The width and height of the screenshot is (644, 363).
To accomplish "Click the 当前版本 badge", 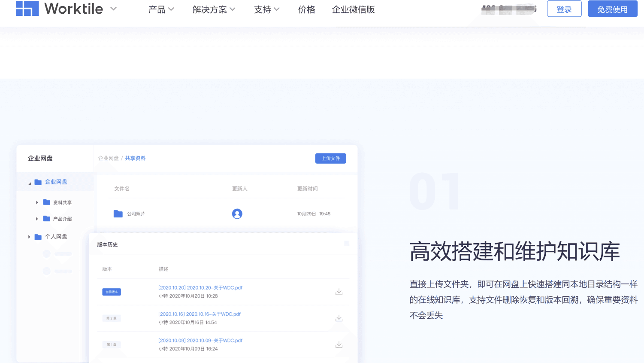I will [112, 292].
